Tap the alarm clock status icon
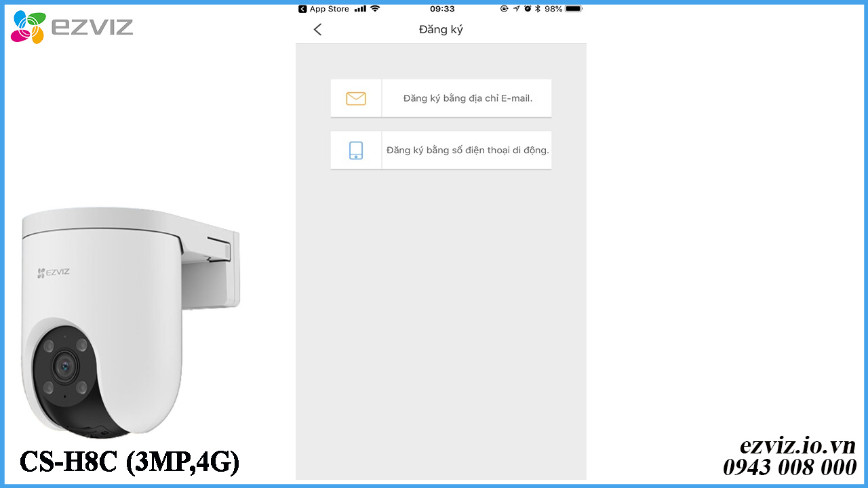The height and width of the screenshot is (488, 868). point(528,9)
